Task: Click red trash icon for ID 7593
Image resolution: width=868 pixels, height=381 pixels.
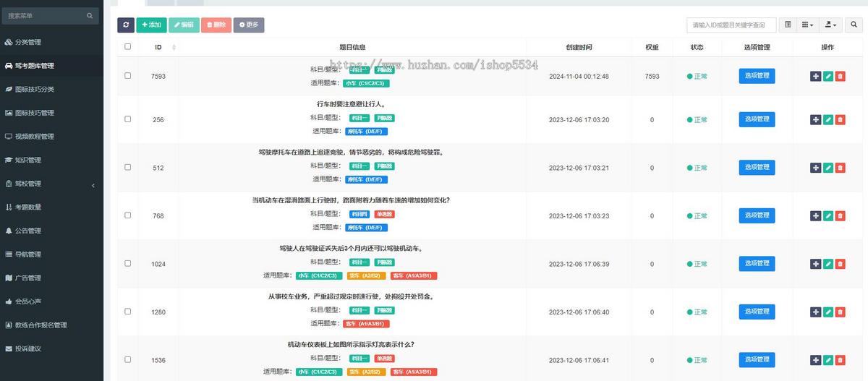Action: click(840, 76)
